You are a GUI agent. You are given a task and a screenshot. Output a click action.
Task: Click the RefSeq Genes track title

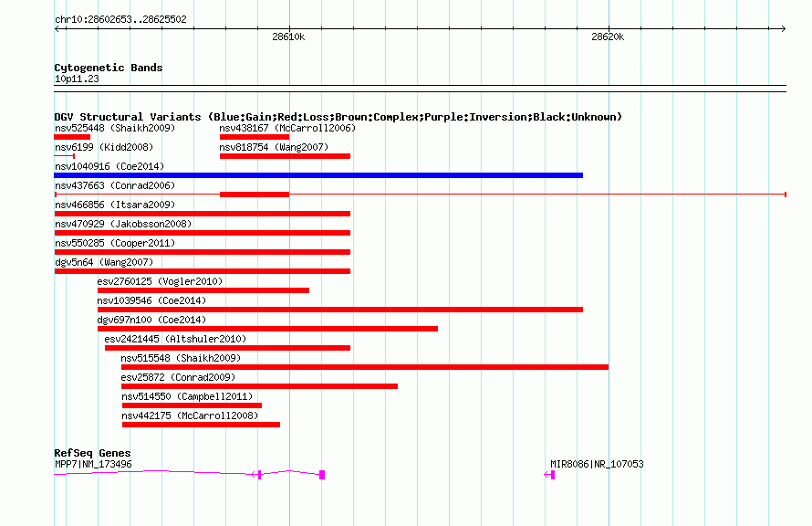pyautogui.click(x=92, y=453)
